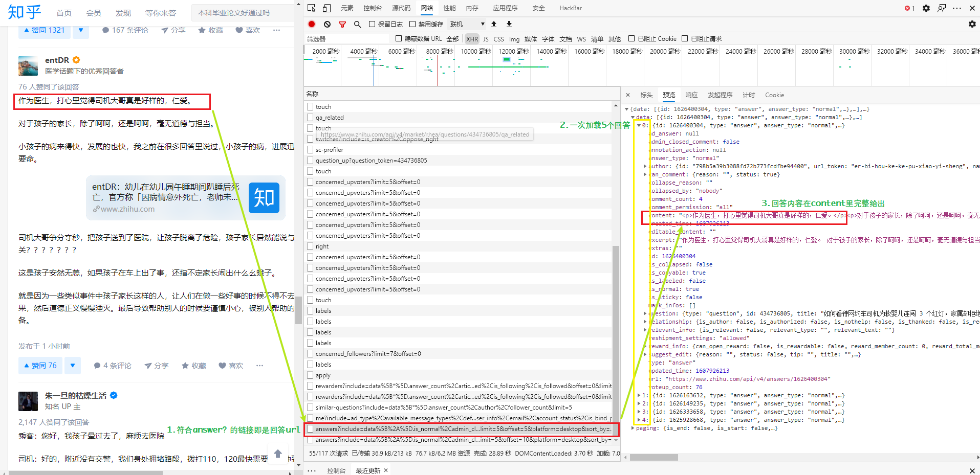Click the red record network log button
Viewport: 980px width, 475px height.
coord(312,24)
